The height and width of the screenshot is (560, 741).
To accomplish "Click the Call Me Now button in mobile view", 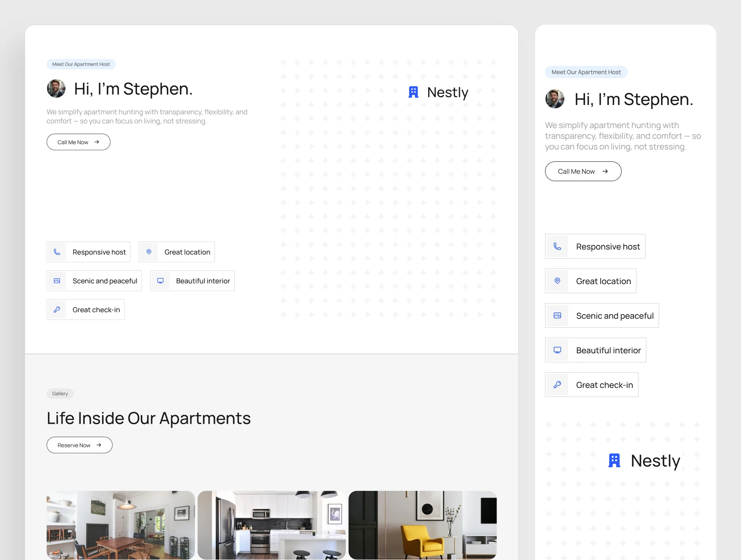I will [583, 171].
